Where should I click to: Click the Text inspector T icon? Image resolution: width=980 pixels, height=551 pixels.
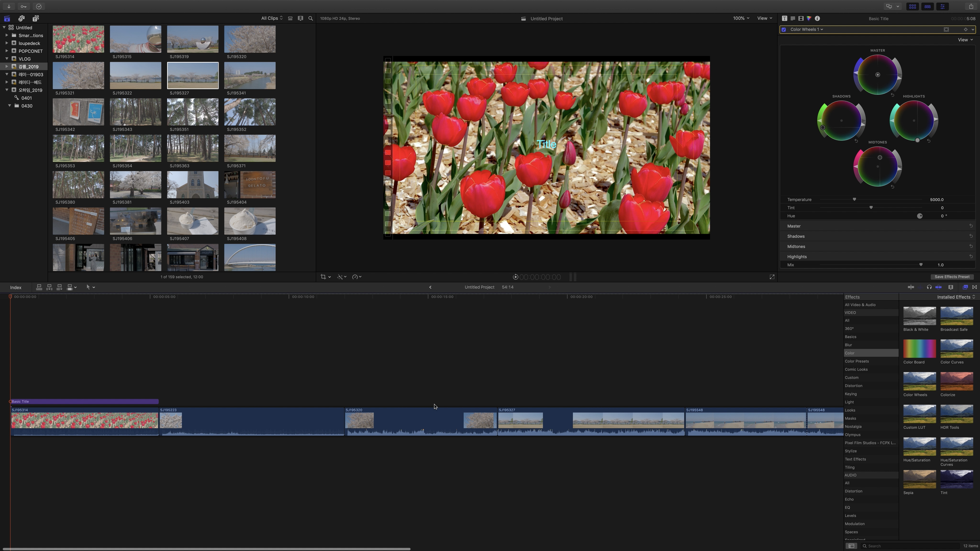[x=784, y=18]
